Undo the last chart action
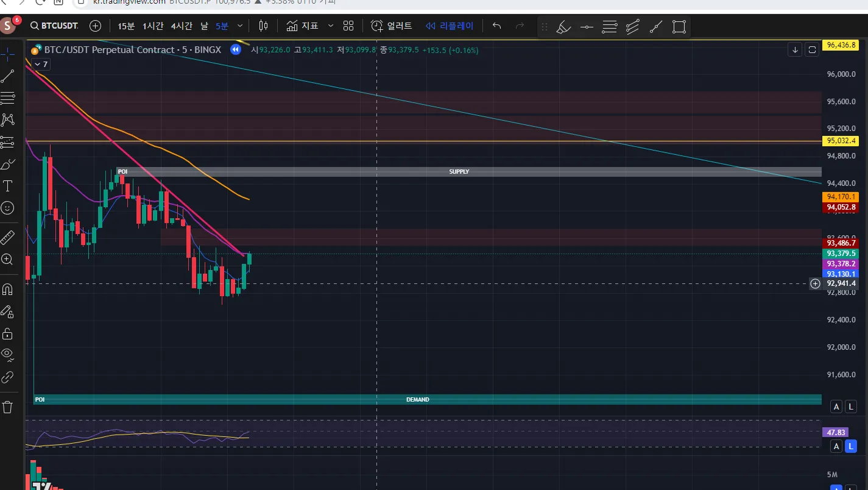The width and height of the screenshot is (868, 490). [496, 26]
